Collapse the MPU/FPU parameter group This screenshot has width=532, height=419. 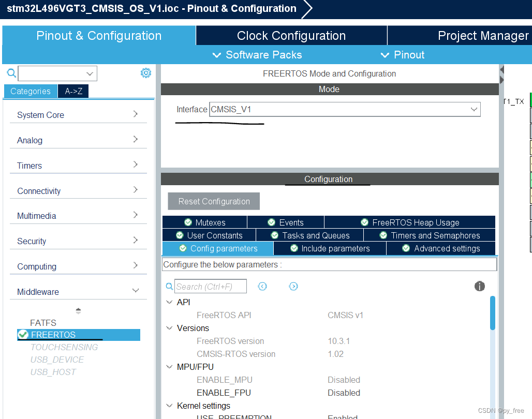pyautogui.click(x=169, y=367)
